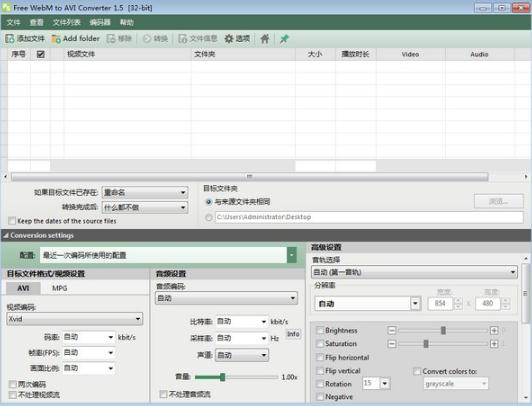Enable Convert colors to checkbox
This screenshot has width=532, height=406.
pyautogui.click(x=417, y=371)
